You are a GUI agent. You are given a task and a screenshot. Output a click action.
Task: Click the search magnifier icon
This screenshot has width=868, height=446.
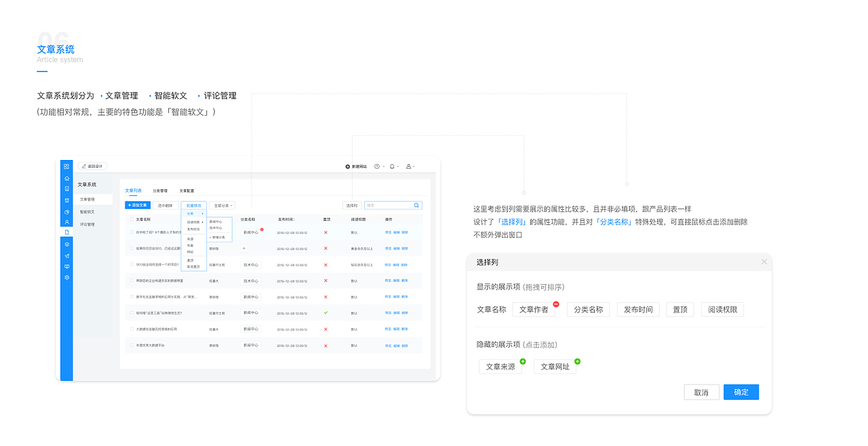[x=416, y=205]
